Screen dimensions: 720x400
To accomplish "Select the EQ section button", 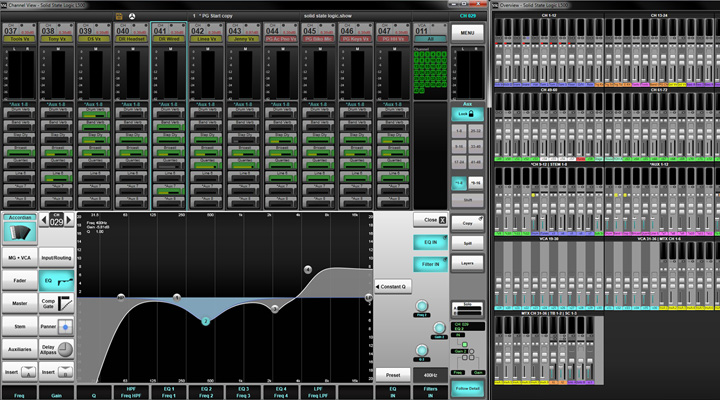I will (x=58, y=281).
